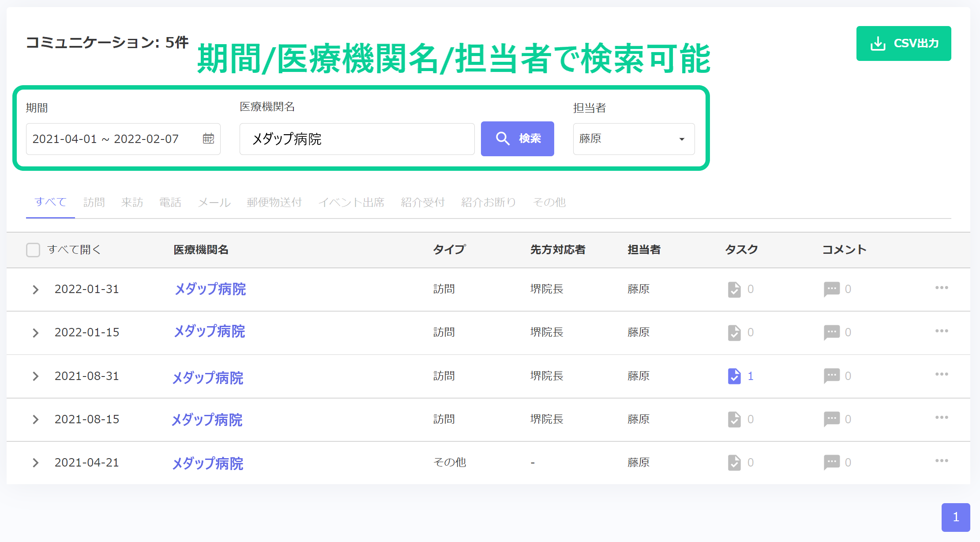The height and width of the screenshot is (542, 980).
Task: Switch to the メール tab
Action: coord(214,202)
